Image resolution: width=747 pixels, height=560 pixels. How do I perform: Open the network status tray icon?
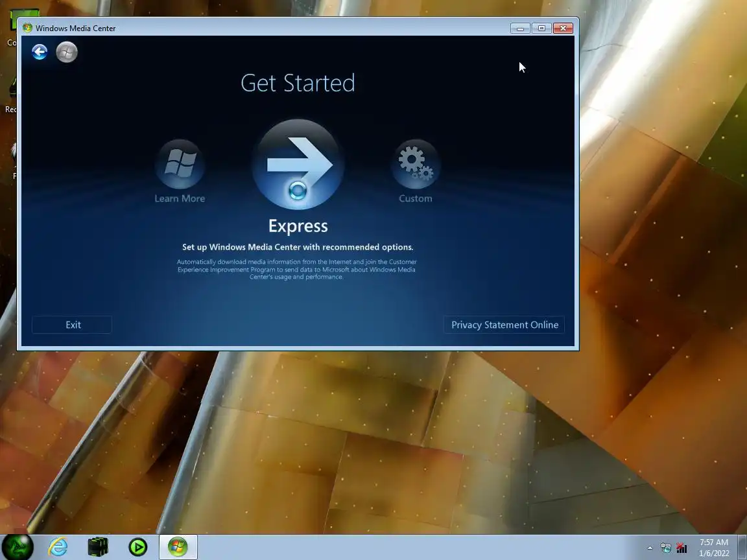coord(682,548)
